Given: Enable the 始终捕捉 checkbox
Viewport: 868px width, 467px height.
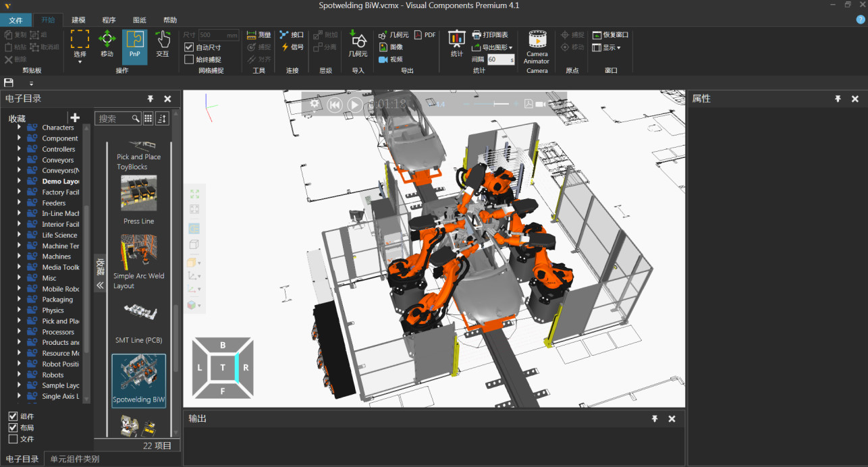Looking at the screenshot, I should click(x=190, y=59).
